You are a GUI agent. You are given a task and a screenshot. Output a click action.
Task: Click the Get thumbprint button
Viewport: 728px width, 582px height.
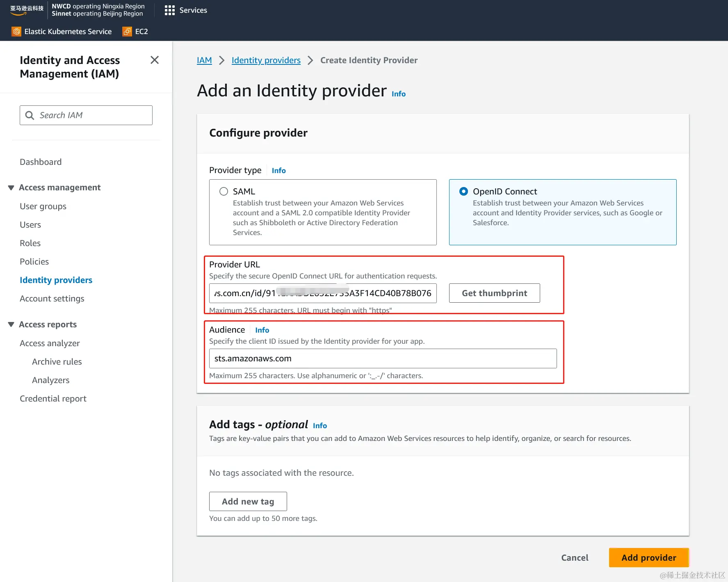click(x=495, y=293)
